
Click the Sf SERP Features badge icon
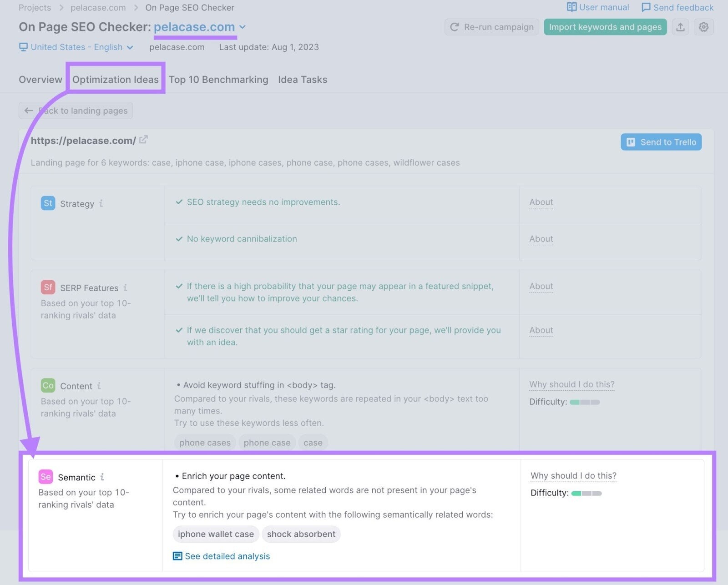point(48,287)
